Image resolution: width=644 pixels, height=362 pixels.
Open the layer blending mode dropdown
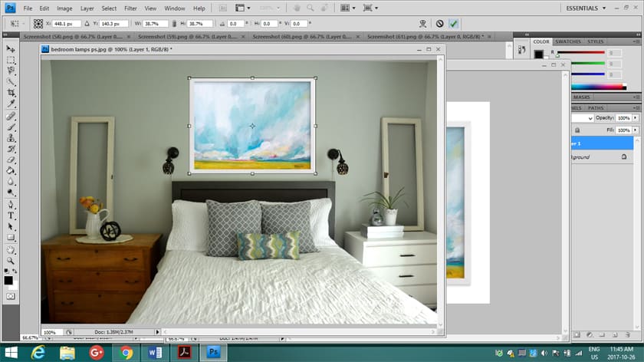[x=583, y=118]
